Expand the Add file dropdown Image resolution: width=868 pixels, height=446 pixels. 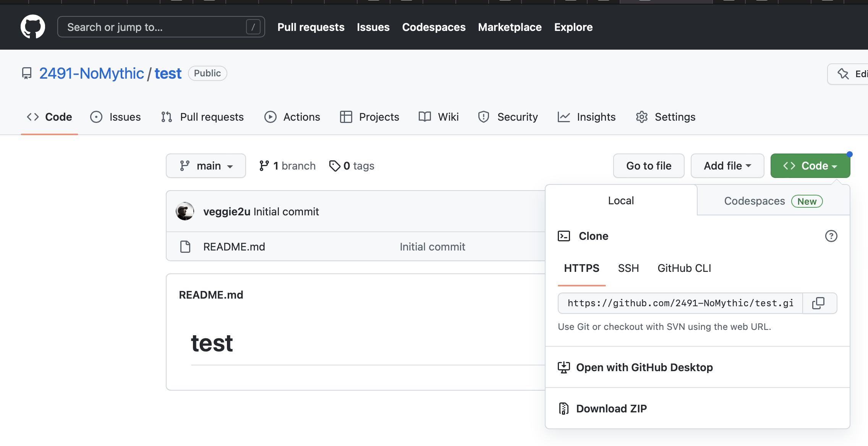[x=727, y=166]
